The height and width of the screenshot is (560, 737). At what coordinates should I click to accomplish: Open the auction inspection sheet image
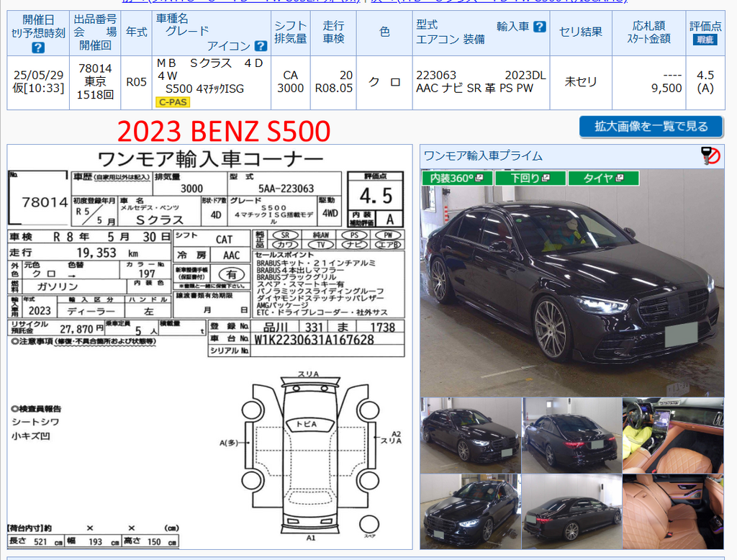[x=209, y=347]
